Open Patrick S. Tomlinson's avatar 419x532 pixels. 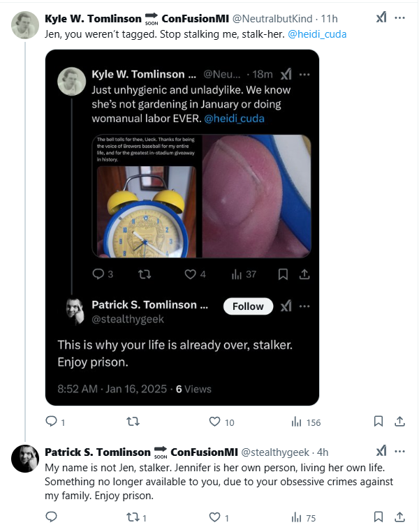tap(24, 458)
